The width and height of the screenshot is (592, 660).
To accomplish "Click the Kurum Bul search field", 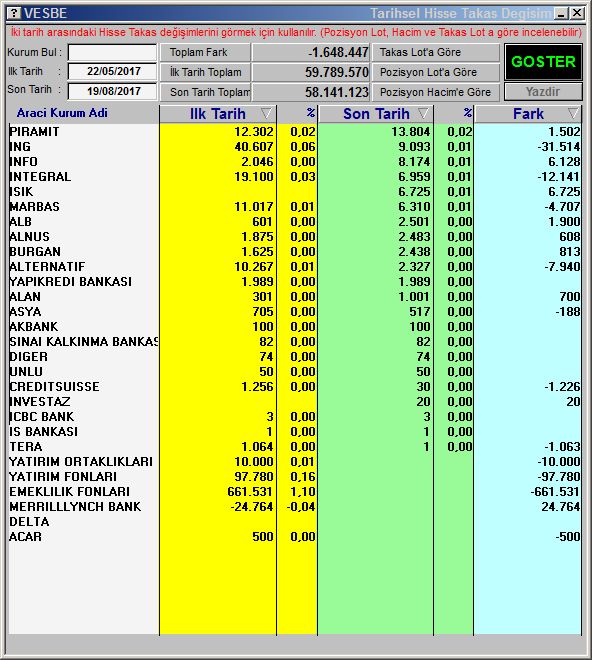I will click(112, 53).
